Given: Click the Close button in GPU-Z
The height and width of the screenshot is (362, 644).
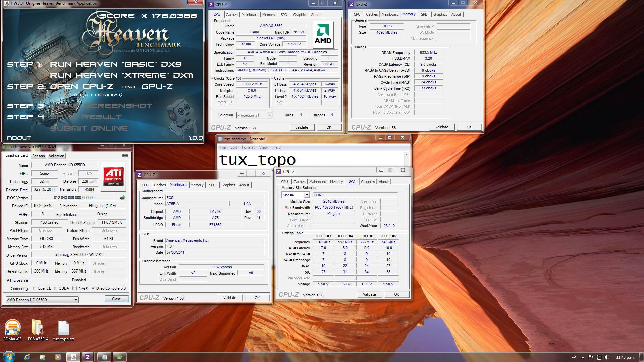Looking at the screenshot, I should 116,299.
